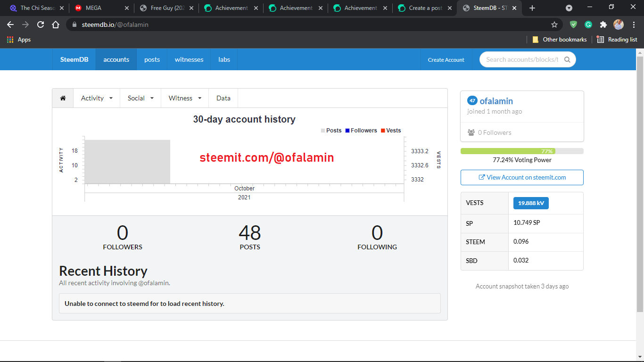Open the tab search dropdown arrow
Viewport: 644px width, 362px height.
click(x=569, y=8)
